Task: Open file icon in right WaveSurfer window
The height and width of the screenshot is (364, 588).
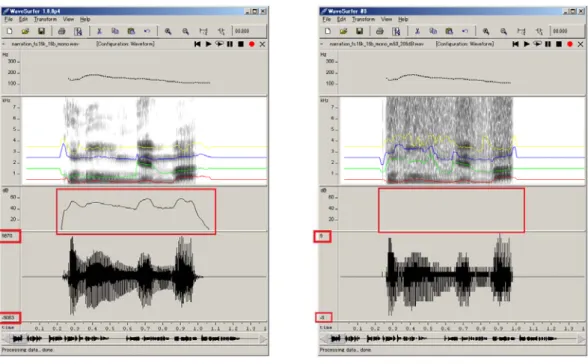Action: tap(343, 31)
